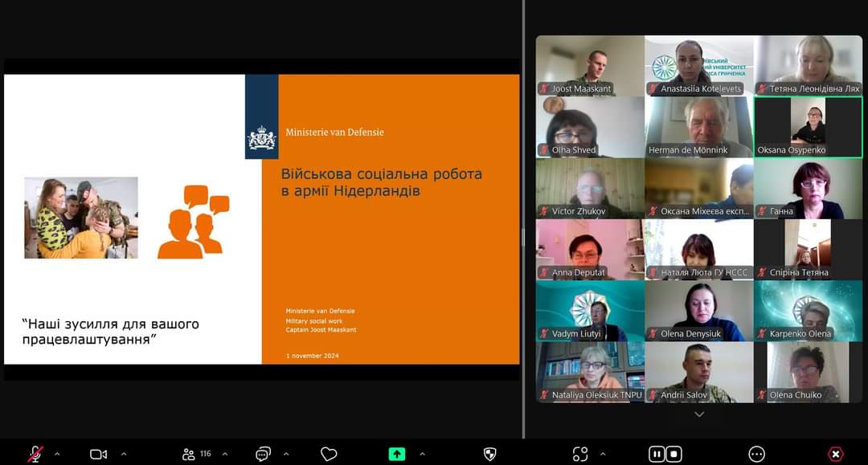Viewport: 868px width, 465px height.
Task: Open the chat panel
Action: 263,454
